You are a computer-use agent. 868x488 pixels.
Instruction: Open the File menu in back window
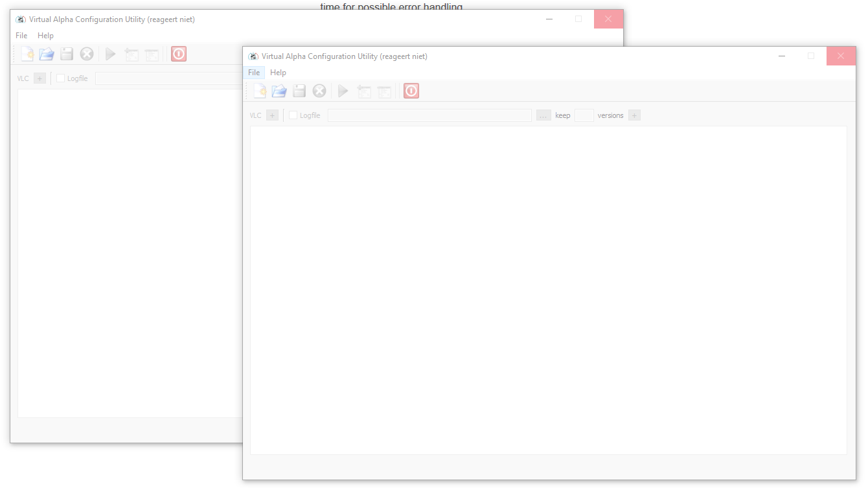click(x=21, y=36)
